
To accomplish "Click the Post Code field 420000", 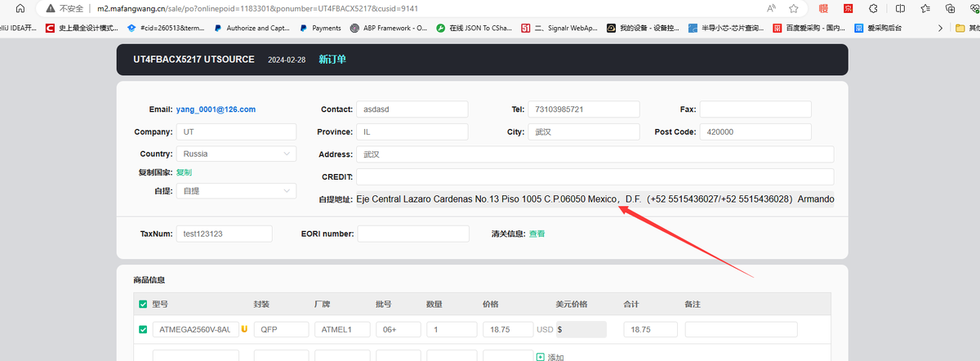I will point(755,131).
